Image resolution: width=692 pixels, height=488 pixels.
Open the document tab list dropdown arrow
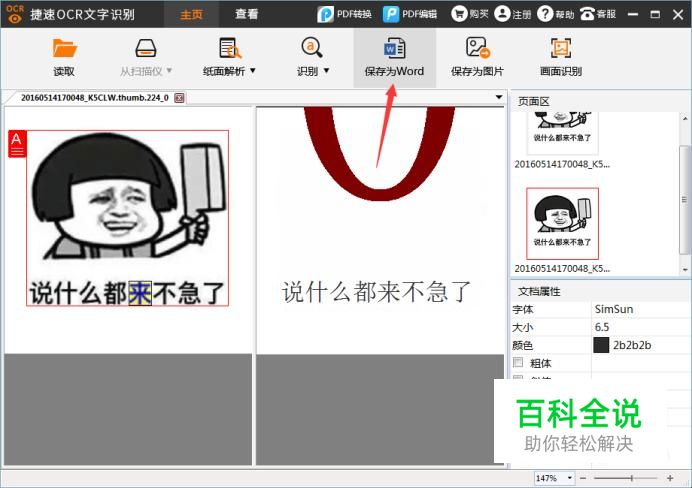click(499, 97)
